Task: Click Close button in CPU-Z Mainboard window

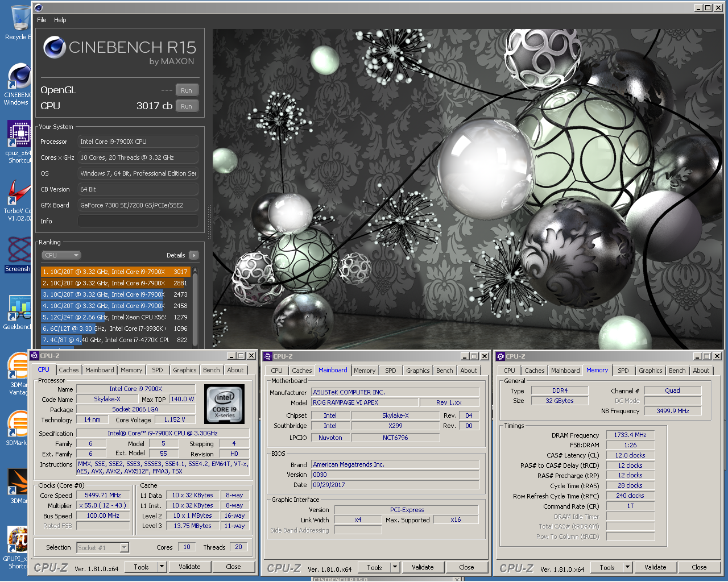Action: pyautogui.click(x=466, y=567)
